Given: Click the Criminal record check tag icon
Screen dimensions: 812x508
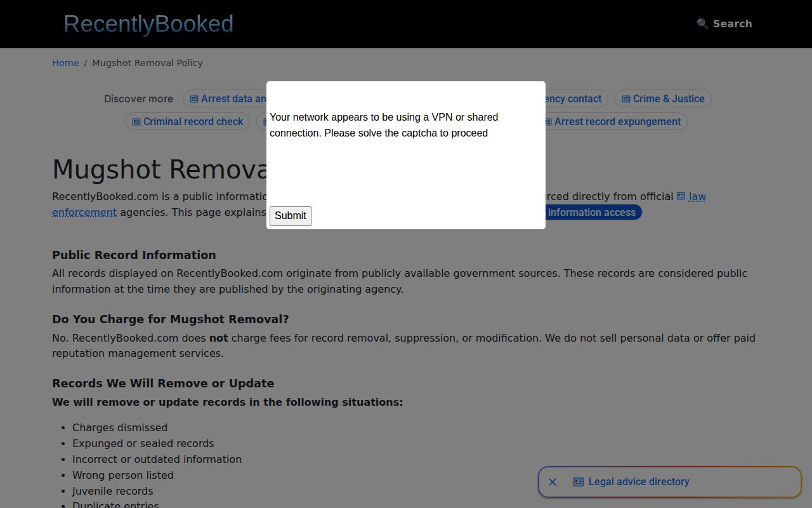Looking at the screenshot, I should click(x=136, y=122).
